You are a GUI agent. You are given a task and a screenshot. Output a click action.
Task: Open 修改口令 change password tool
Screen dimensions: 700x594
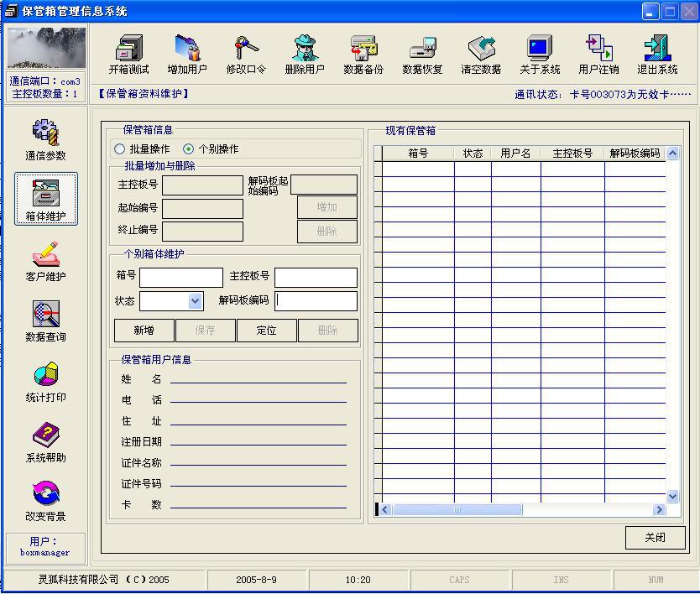click(246, 54)
